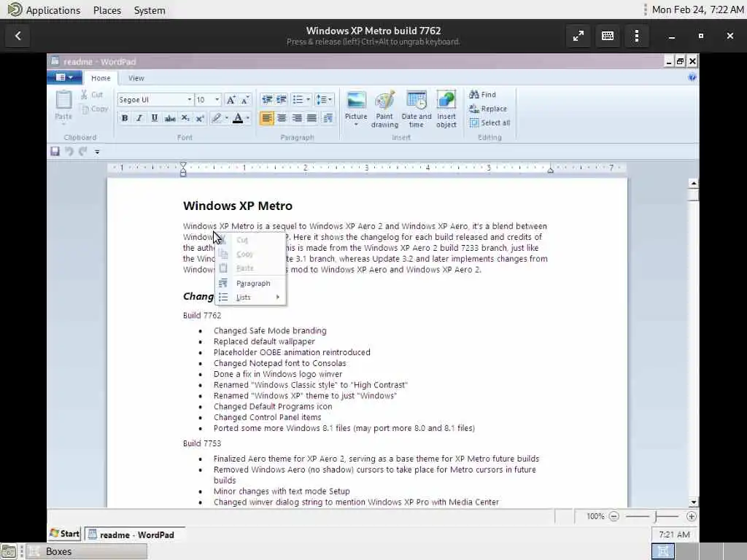Click Find in Editing group

pyautogui.click(x=483, y=94)
